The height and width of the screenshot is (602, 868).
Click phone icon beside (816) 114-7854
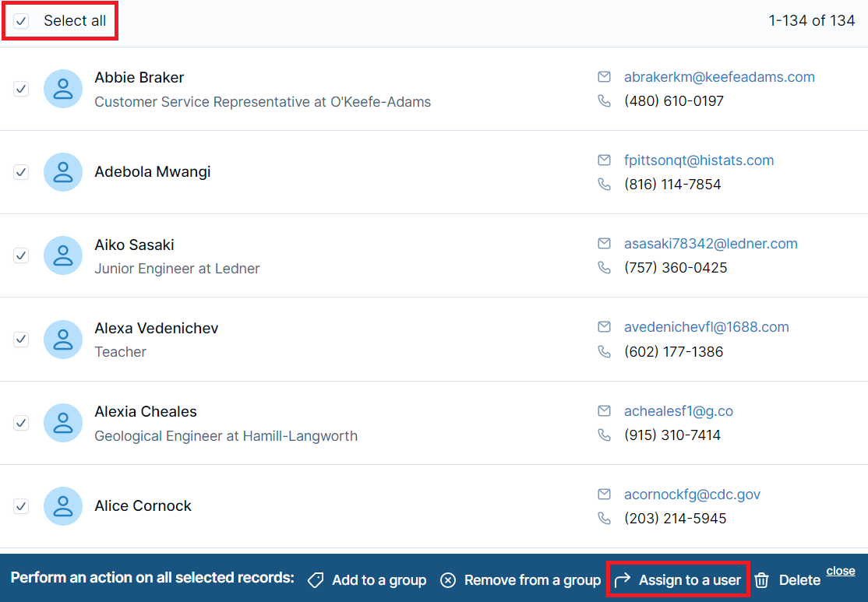coord(605,185)
